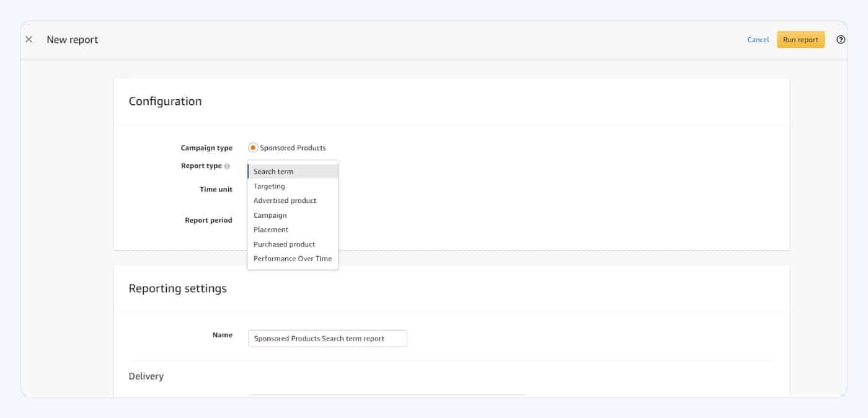868x418 pixels.
Task: Click the Campaign type label
Action: tap(206, 148)
